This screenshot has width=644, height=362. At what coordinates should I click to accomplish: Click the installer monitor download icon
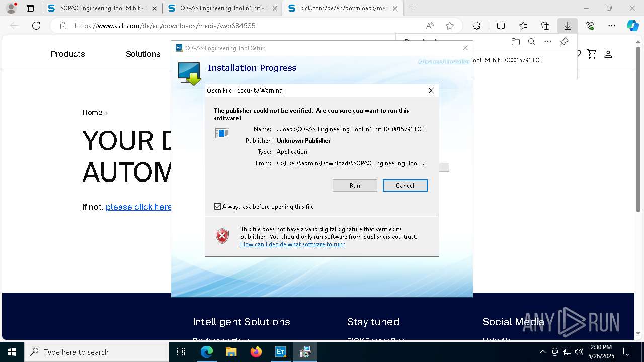[190, 73]
